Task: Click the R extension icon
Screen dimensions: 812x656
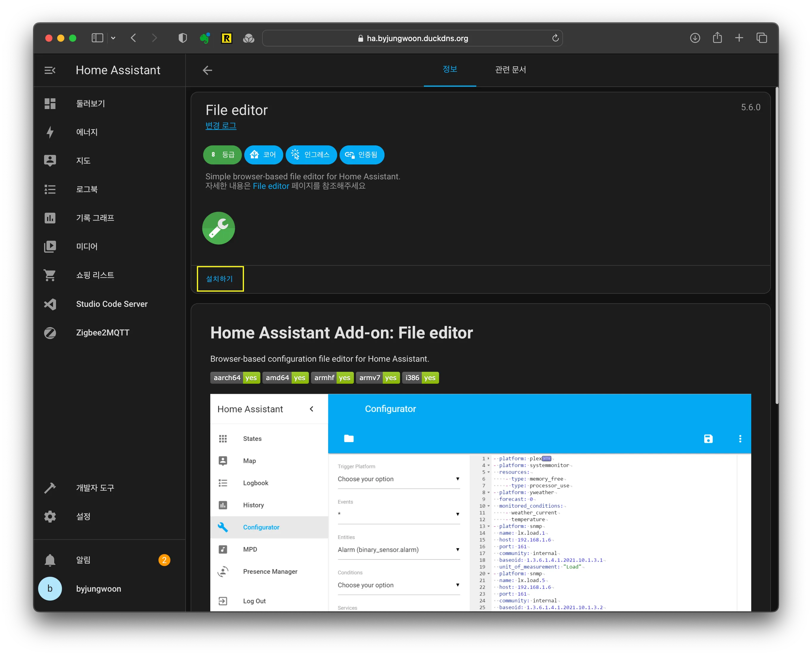Action: 226,38
